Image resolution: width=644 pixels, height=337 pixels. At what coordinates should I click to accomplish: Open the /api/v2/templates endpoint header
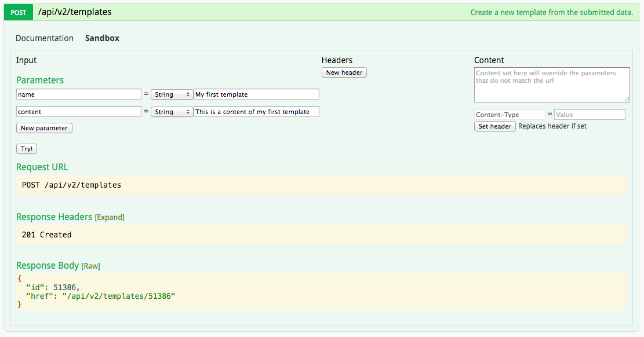(75, 12)
